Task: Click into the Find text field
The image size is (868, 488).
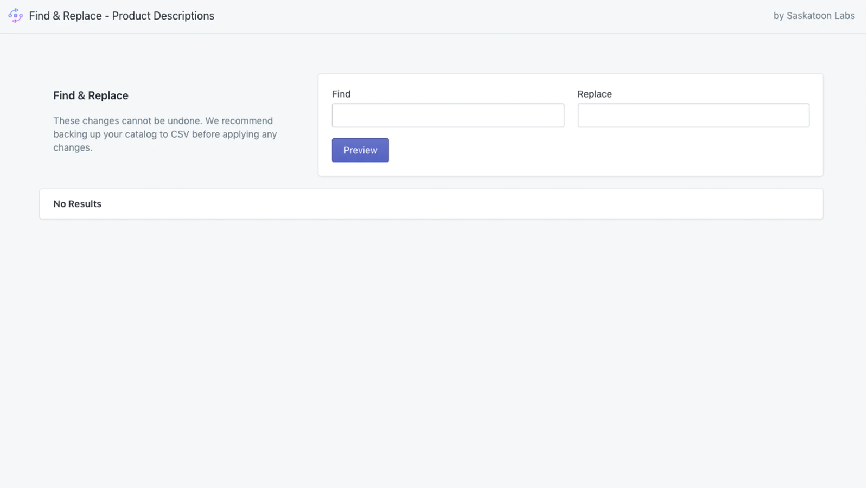Action: (x=448, y=115)
